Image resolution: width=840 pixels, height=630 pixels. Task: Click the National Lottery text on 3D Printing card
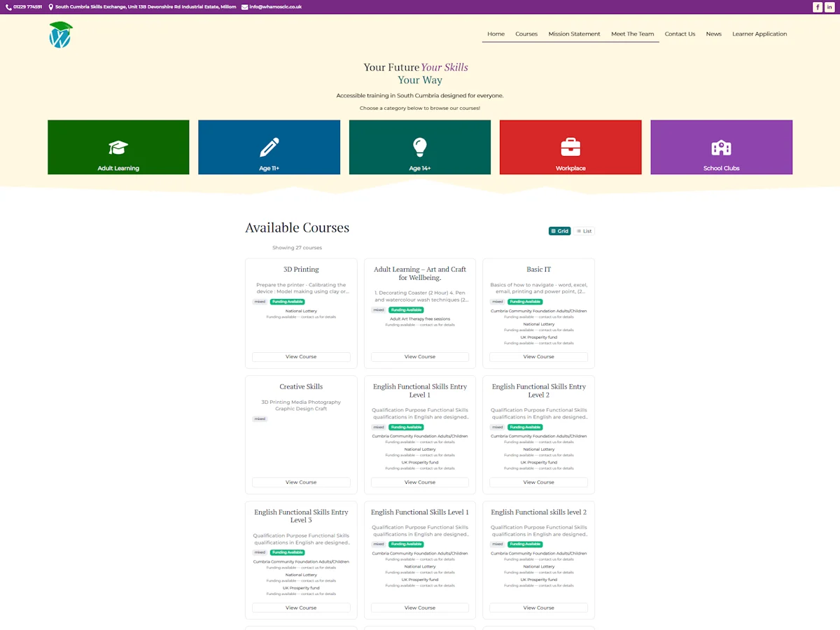tap(301, 311)
